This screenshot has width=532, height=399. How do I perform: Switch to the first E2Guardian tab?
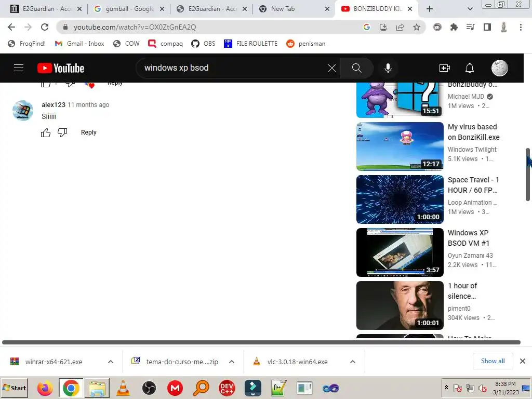[x=46, y=9]
